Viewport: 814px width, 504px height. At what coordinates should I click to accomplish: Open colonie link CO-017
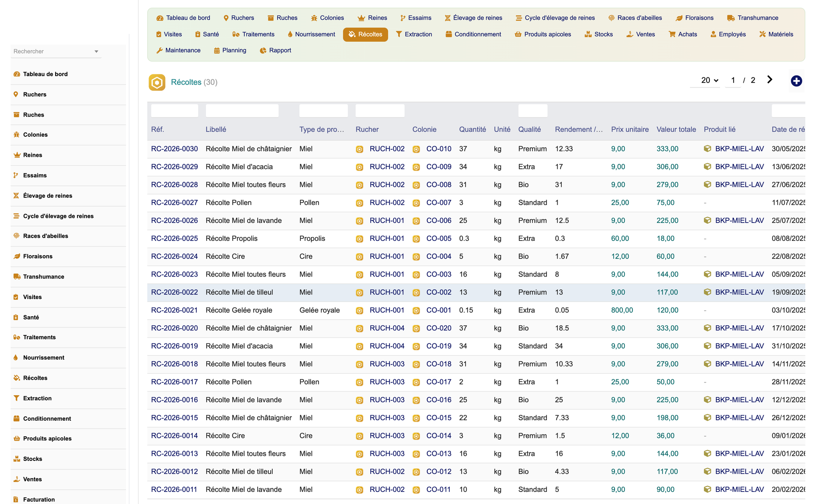pyautogui.click(x=438, y=382)
